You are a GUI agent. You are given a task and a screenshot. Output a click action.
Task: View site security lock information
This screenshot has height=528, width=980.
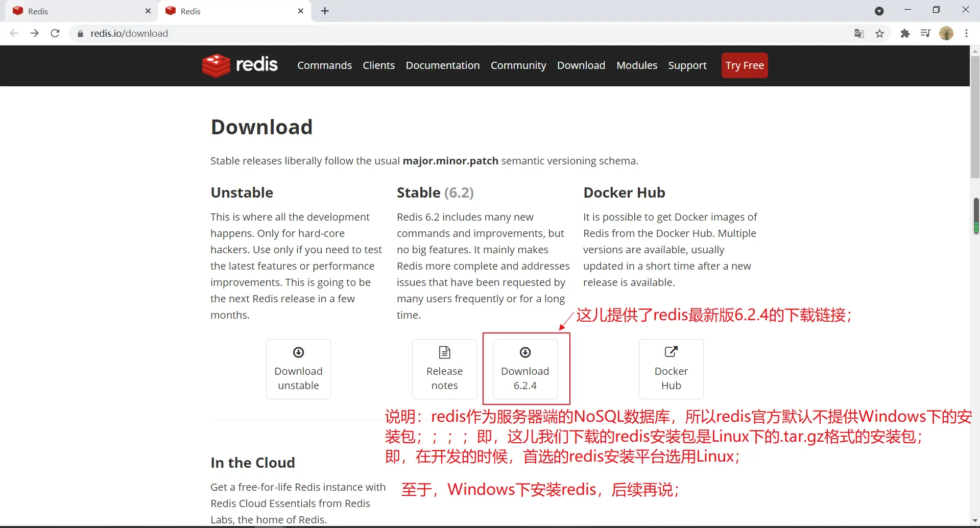80,34
